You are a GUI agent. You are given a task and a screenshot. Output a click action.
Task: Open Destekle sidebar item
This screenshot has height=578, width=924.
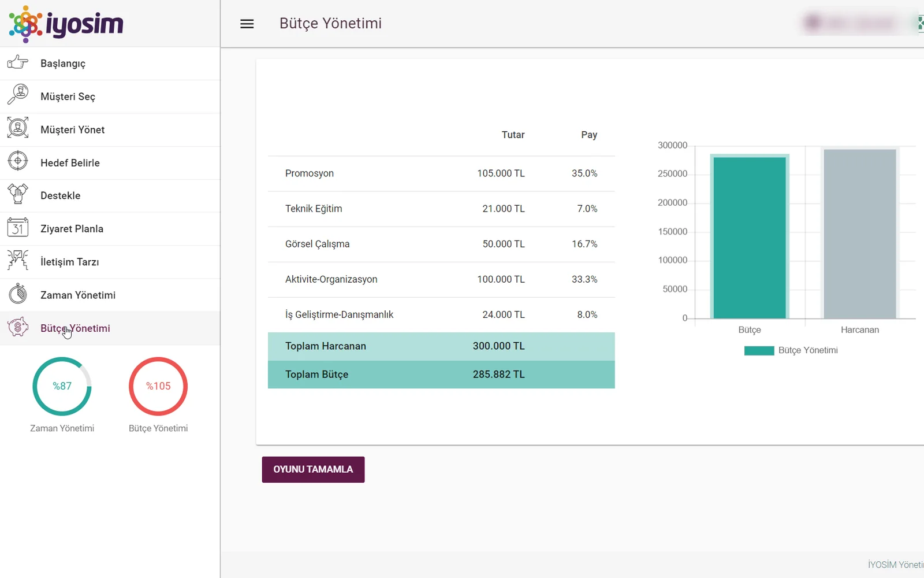tap(110, 196)
